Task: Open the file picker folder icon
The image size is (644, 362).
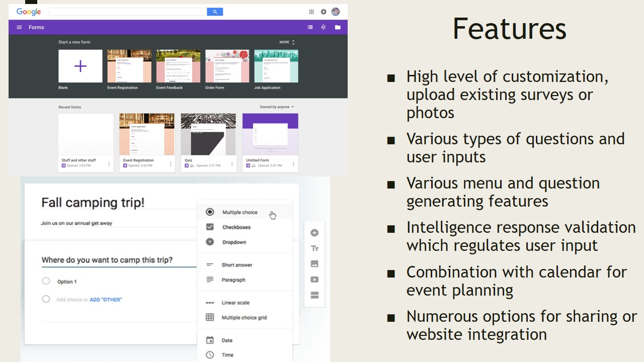Action: click(338, 27)
